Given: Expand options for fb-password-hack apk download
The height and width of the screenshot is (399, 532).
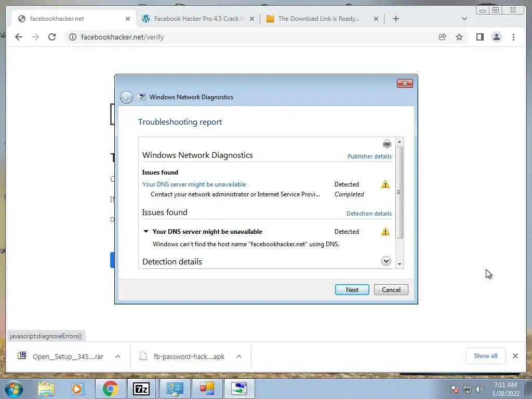Looking at the screenshot, I should coord(239,356).
